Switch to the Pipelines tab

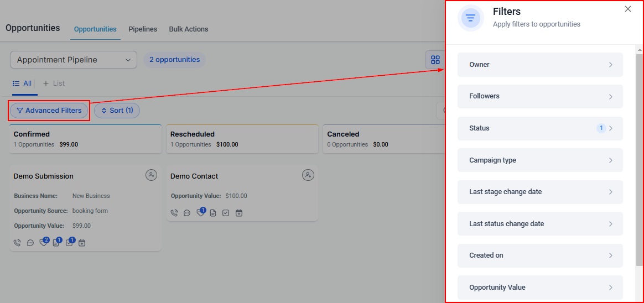[x=143, y=29]
